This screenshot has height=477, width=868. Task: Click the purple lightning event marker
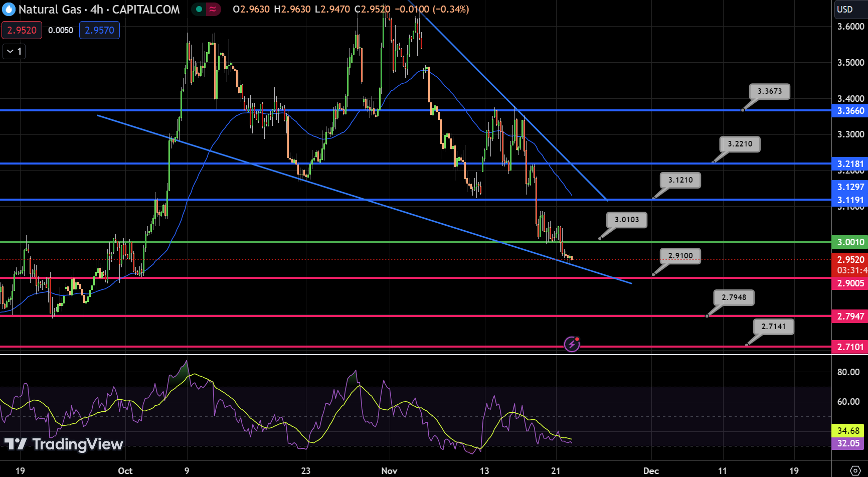[x=572, y=344]
